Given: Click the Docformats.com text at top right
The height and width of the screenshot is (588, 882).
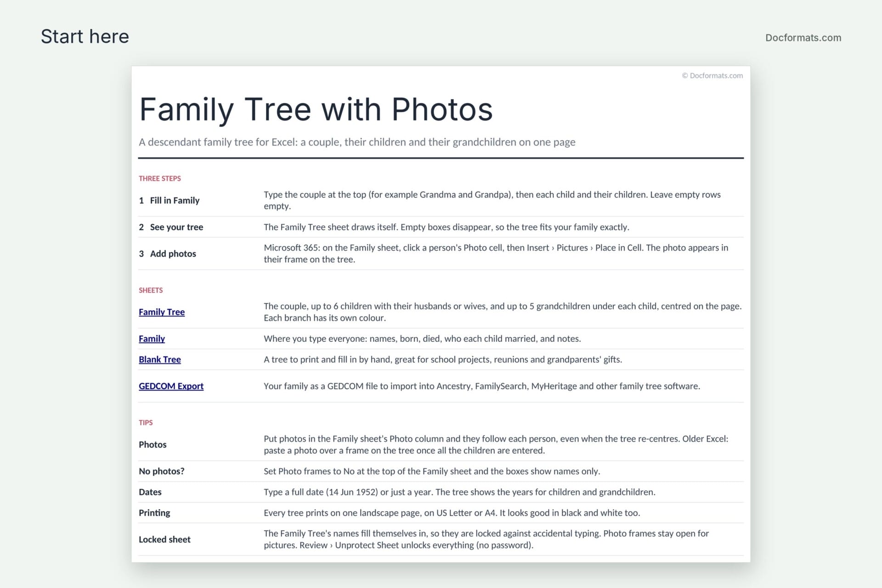Looking at the screenshot, I should point(803,38).
